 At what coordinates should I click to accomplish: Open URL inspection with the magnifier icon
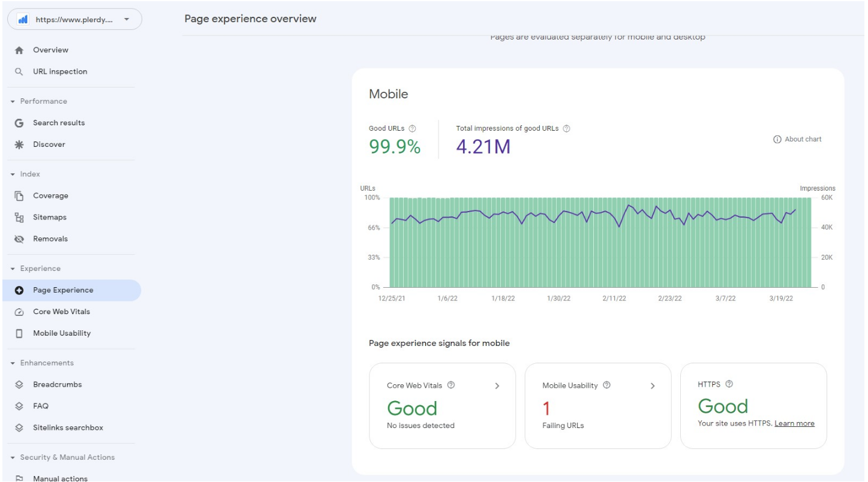[19, 71]
